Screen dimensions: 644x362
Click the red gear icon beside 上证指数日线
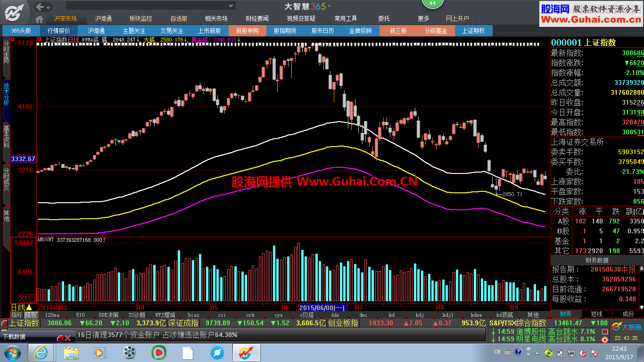pos(40,40)
